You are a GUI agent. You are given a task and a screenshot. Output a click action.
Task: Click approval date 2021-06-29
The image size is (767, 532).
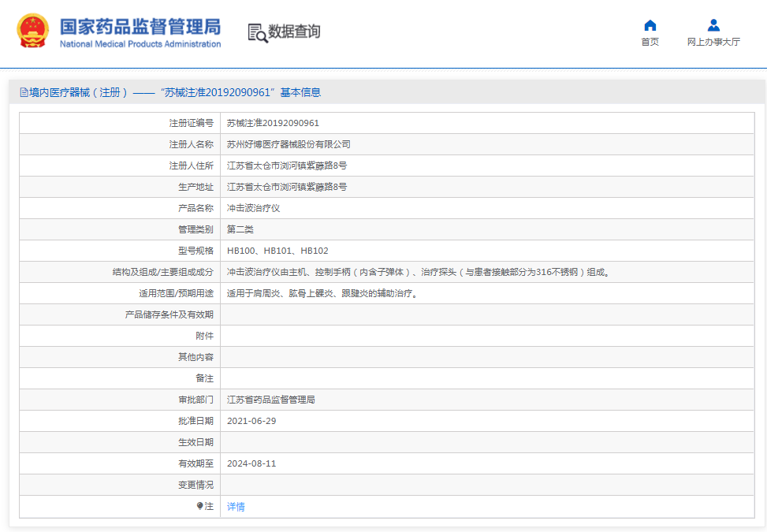(251, 421)
